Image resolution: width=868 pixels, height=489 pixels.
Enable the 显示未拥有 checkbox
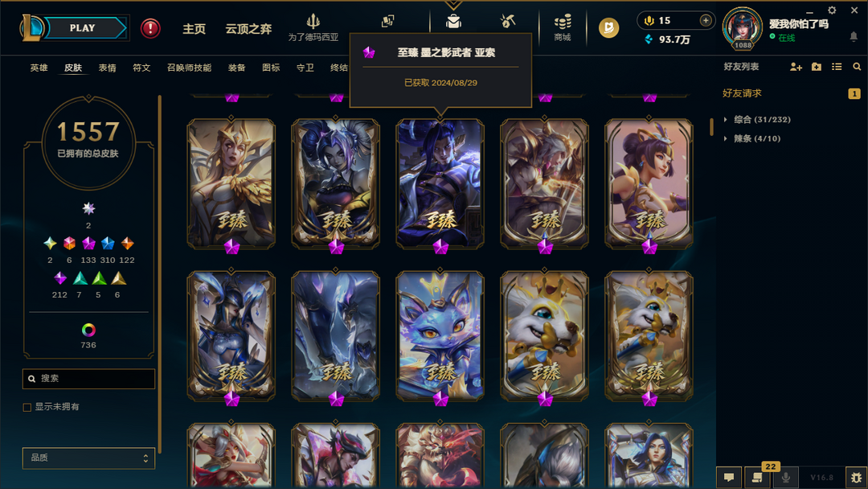(27, 407)
